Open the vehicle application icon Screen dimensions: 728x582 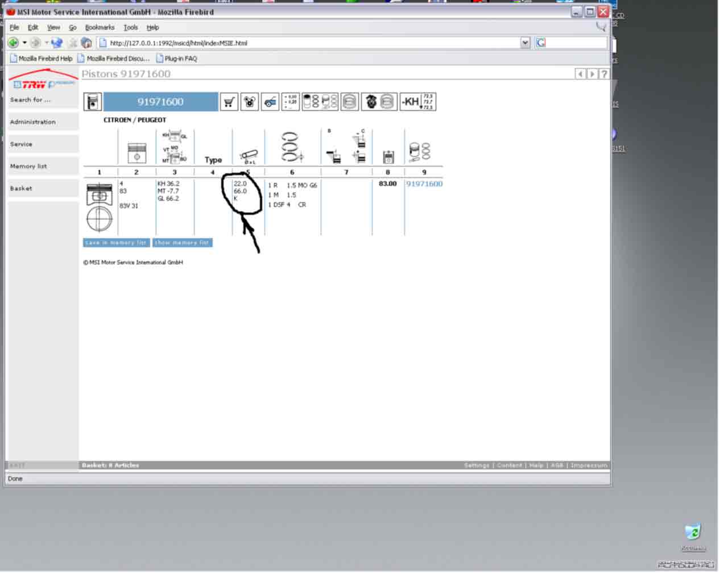tap(270, 102)
